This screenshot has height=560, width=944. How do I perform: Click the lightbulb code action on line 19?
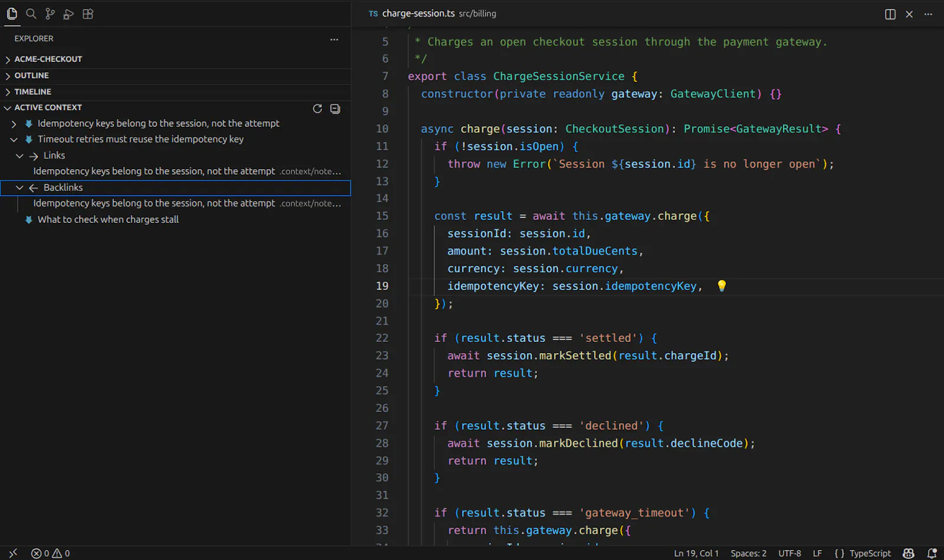coord(722,286)
